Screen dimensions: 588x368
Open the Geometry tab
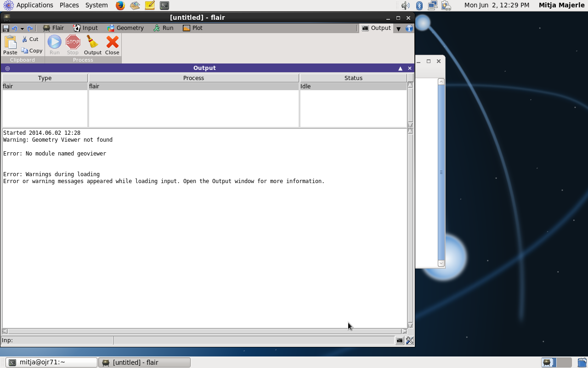[x=125, y=28]
